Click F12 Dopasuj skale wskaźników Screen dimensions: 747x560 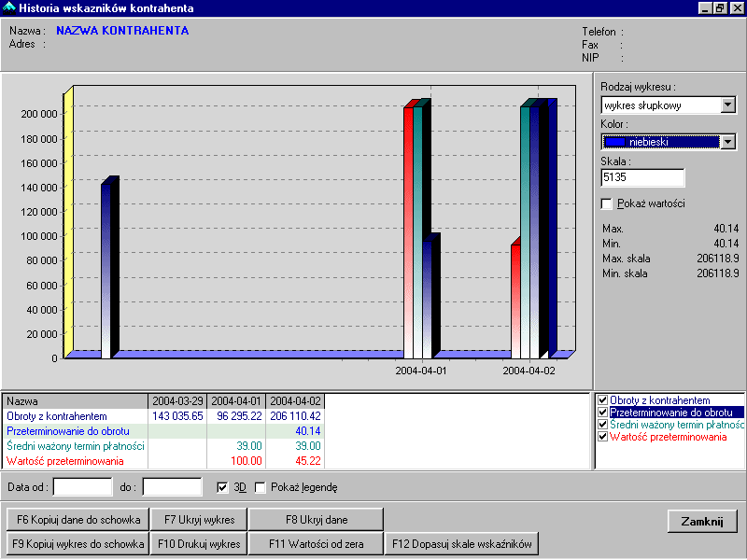tap(461, 543)
